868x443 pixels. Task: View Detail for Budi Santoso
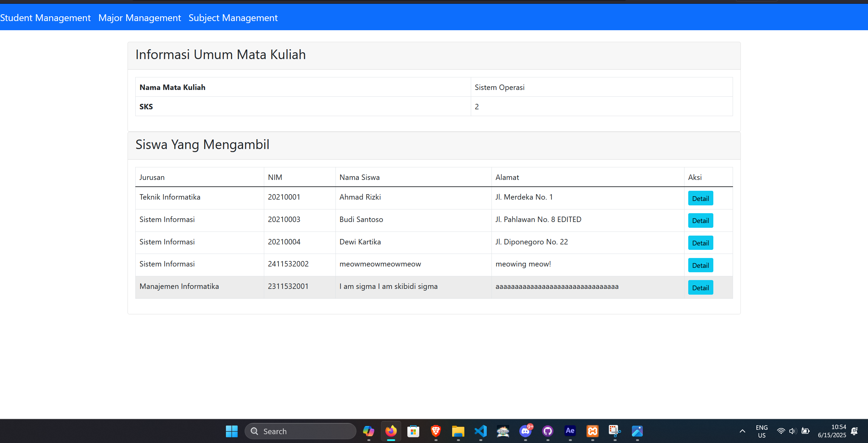pos(700,221)
